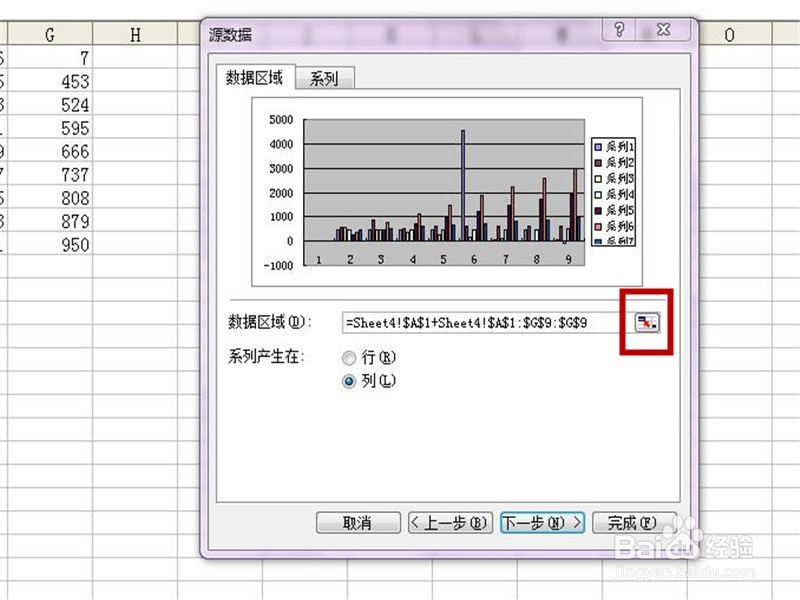
Task: Click cell containing 737
Action: pyautogui.click(x=50, y=174)
